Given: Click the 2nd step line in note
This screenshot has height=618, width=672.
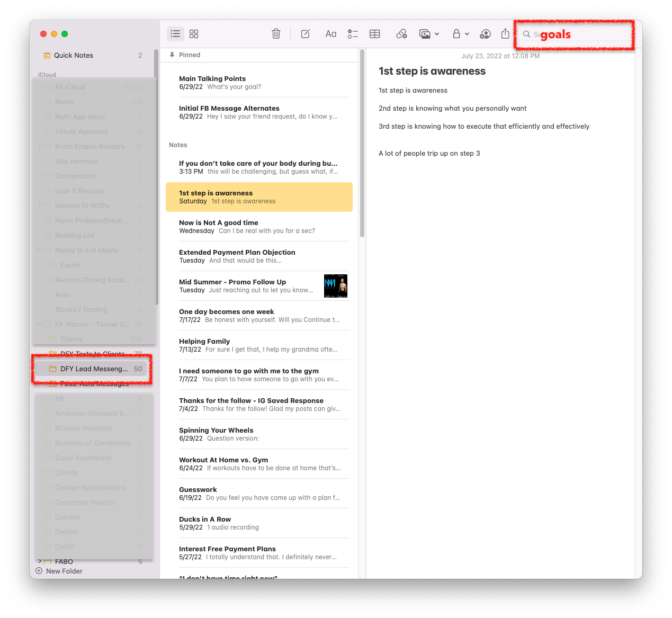Looking at the screenshot, I should (452, 109).
